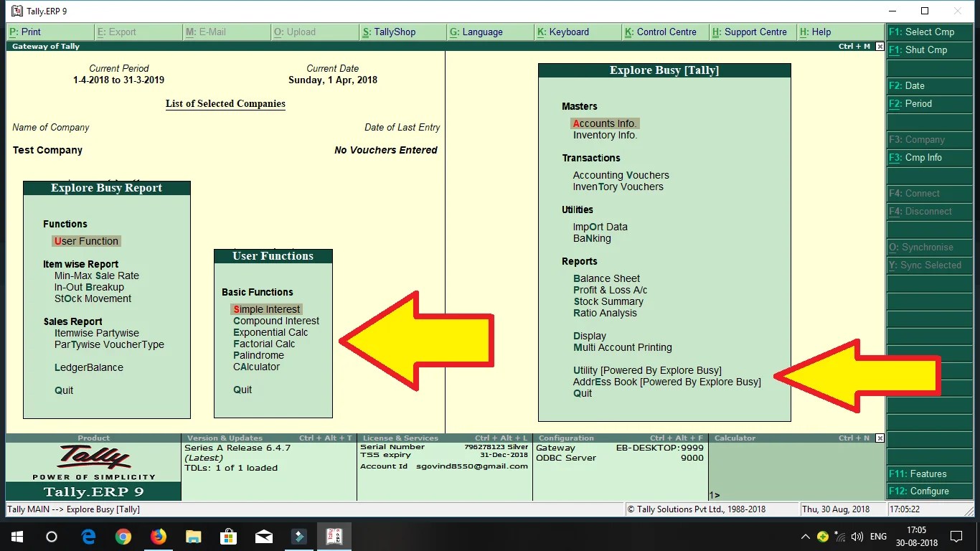Open Google Chrome from the taskbar
This screenshot has height=551, width=980.
click(123, 536)
